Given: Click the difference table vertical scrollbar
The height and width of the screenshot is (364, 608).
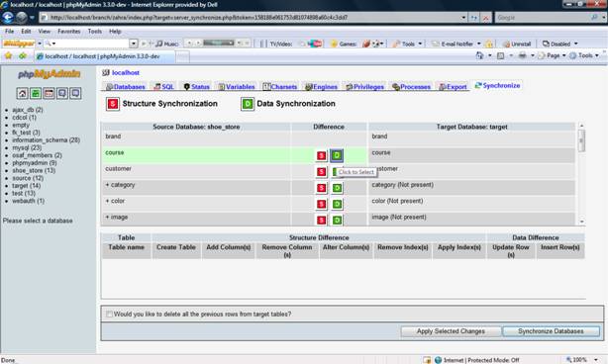Looking at the screenshot, I should 581,174.
